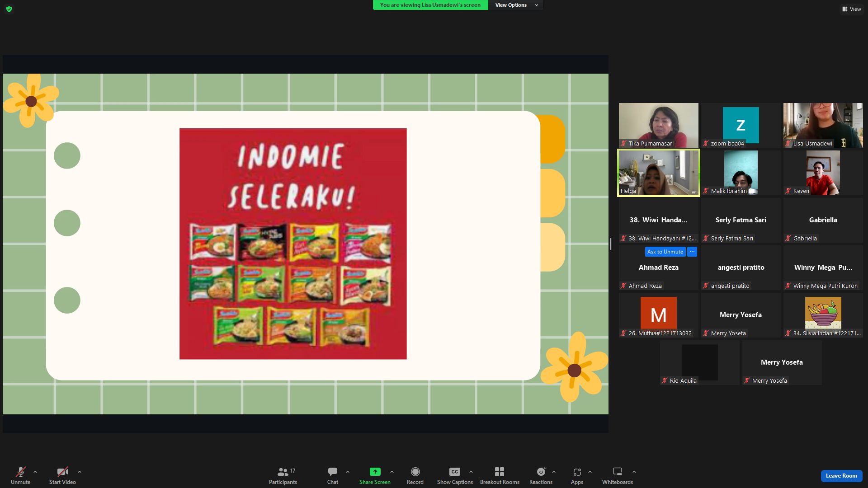868x488 pixels.
Task: Select the Gabriella participant tile
Action: coord(823,220)
